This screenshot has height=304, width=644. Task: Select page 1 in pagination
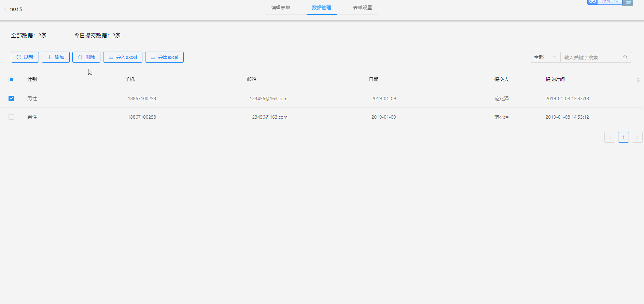623,137
